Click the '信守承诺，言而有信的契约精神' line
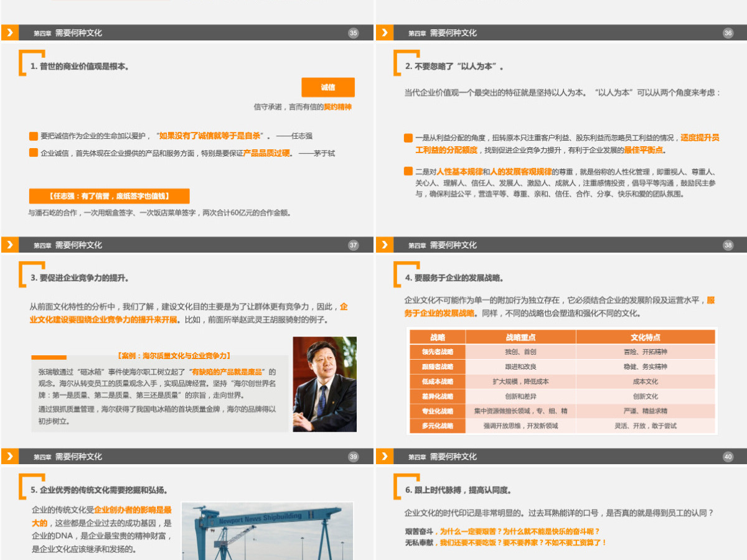The image size is (747, 560). [x=303, y=107]
